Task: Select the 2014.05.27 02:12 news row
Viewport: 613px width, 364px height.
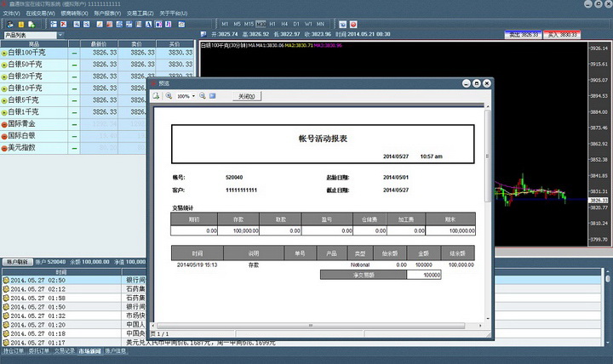Action: tap(74, 289)
